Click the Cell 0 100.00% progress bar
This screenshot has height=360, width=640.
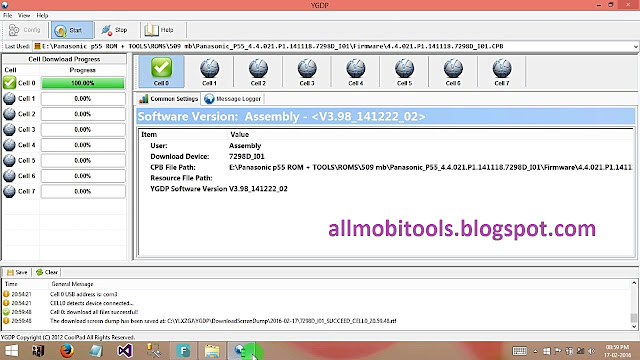point(83,83)
